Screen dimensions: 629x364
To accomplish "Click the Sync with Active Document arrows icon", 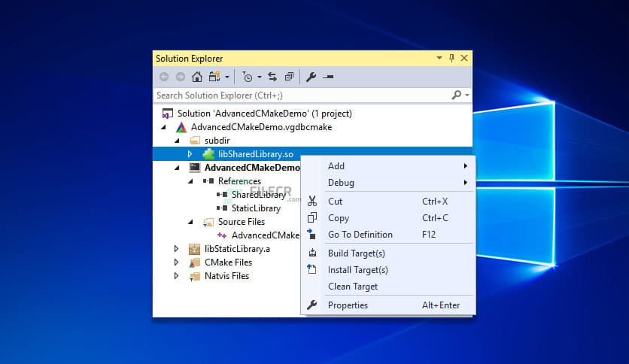I will pyautogui.click(x=272, y=77).
